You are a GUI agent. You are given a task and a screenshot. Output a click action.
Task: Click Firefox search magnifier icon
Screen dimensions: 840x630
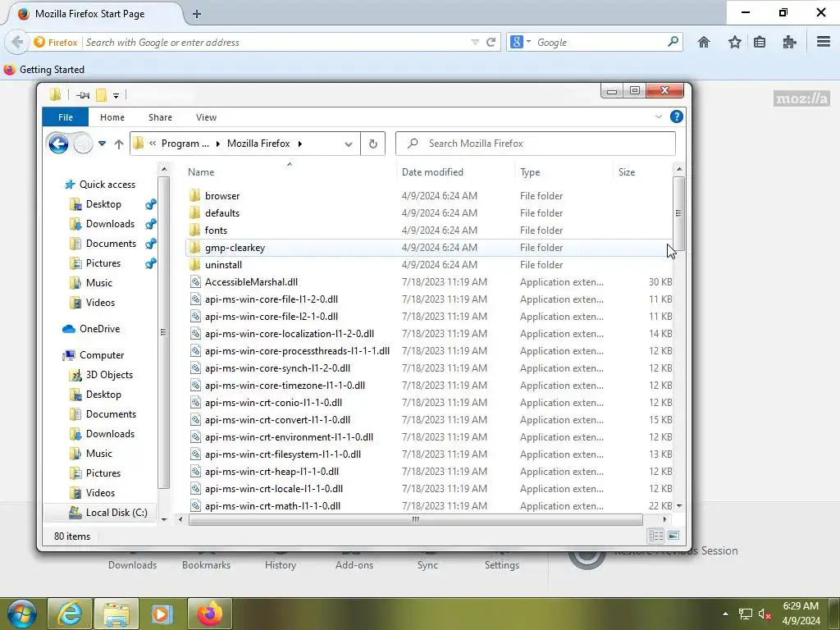point(673,41)
